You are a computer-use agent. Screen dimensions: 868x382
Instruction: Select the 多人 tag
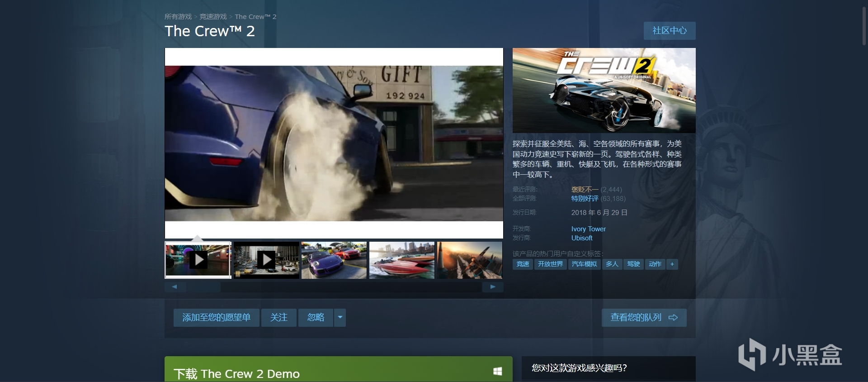[x=612, y=264]
